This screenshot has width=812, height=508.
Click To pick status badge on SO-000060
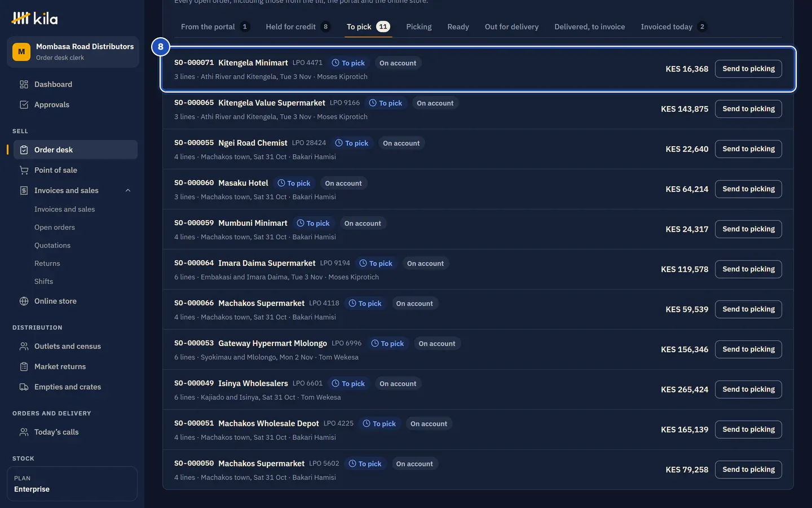[294, 183]
